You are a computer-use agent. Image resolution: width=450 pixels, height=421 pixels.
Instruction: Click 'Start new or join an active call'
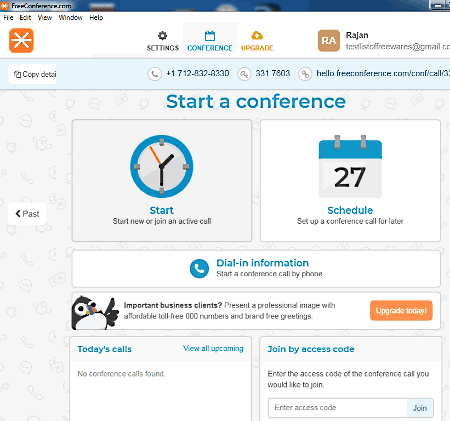162,221
